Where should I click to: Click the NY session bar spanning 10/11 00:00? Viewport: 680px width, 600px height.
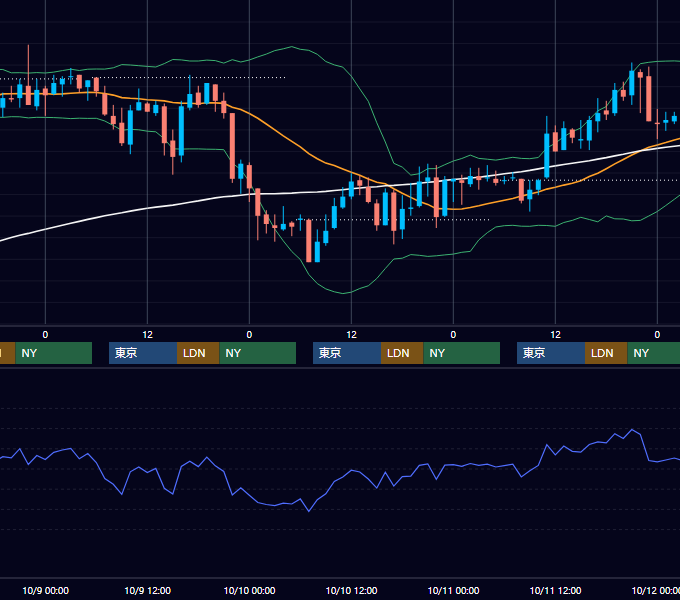pos(461,353)
